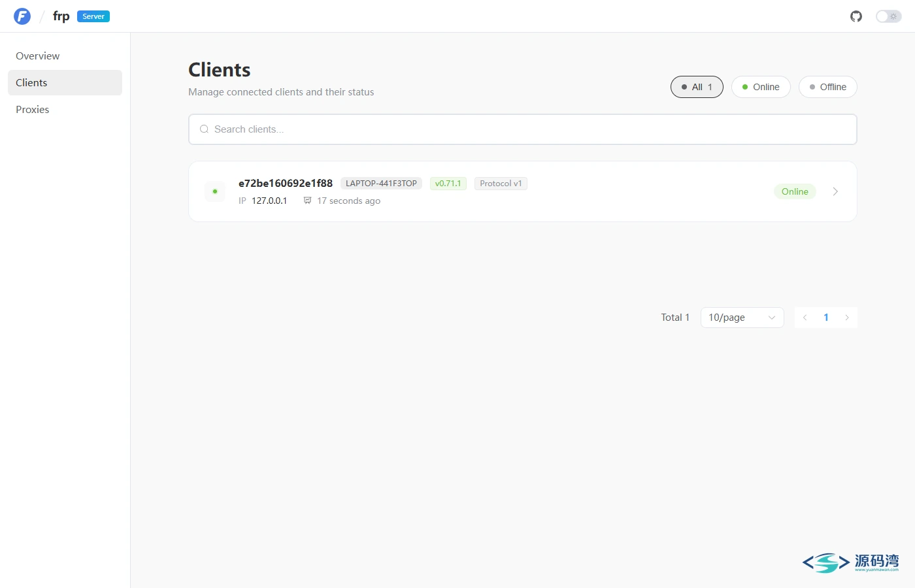Click the IP address 127.0.0.1

click(x=269, y=201)
